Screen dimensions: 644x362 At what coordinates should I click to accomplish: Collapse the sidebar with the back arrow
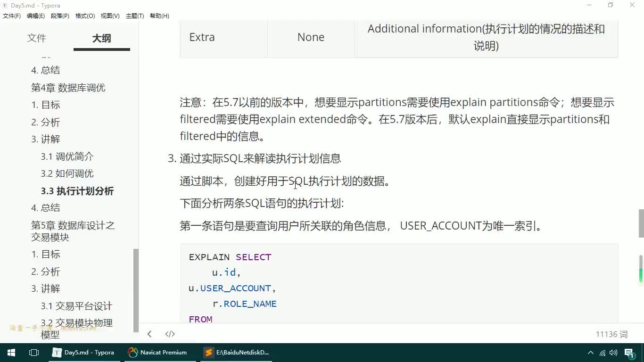(149, 334)
